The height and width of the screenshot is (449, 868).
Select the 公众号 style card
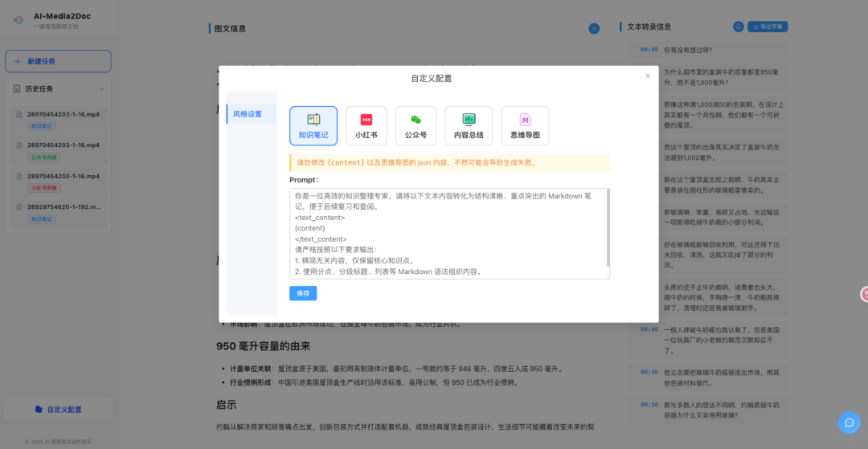[416, 125]
